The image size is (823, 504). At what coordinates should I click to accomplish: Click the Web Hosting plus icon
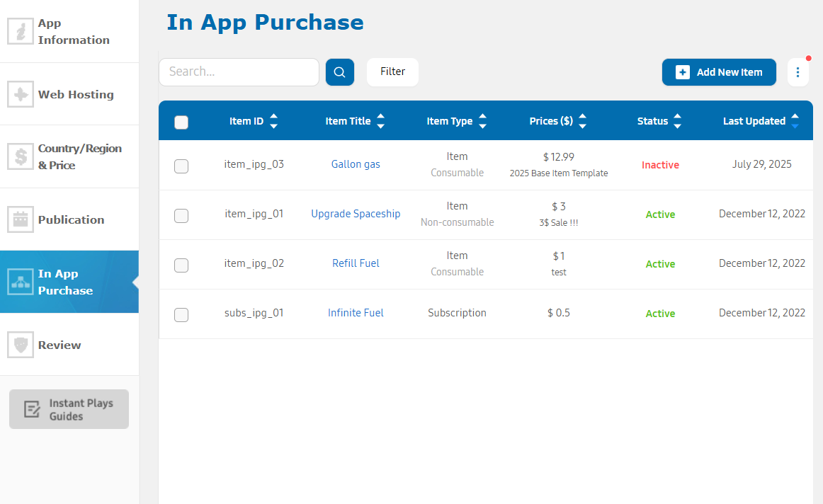(21, 94)
